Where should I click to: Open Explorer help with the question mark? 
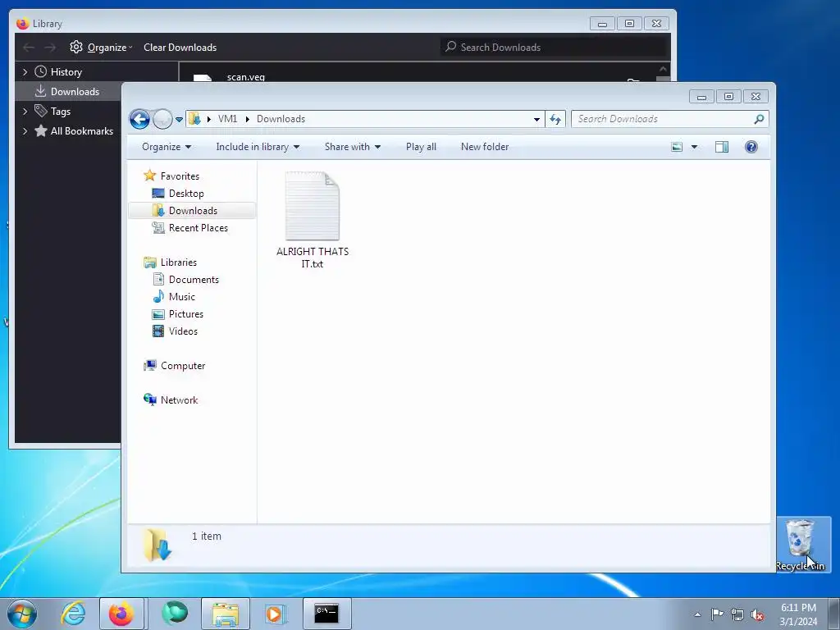point(751,147)
